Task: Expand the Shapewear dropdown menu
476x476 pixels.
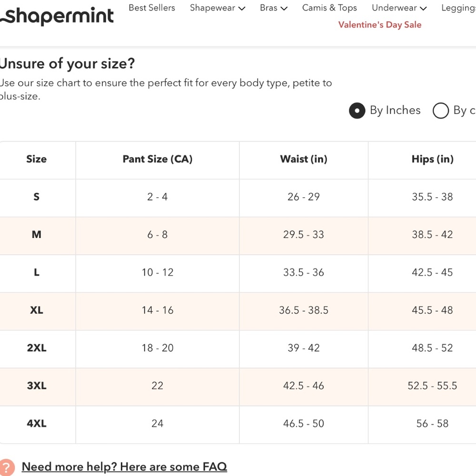Action: pyautogui.click(x=218, y=8)
